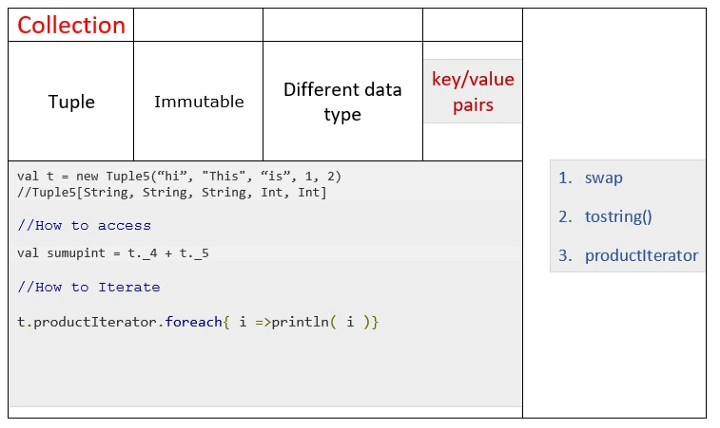Click the val t = new Tuple5 code line

click(x=179, y=176)
